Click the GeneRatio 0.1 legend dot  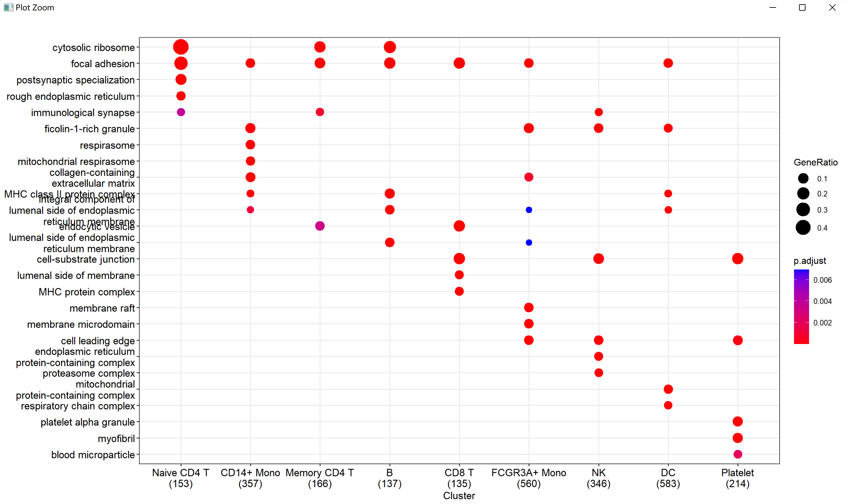point(803,178)
